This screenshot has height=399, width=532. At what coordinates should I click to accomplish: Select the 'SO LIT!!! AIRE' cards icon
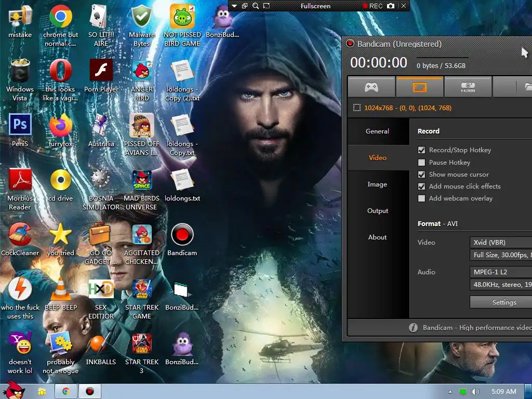101,25
